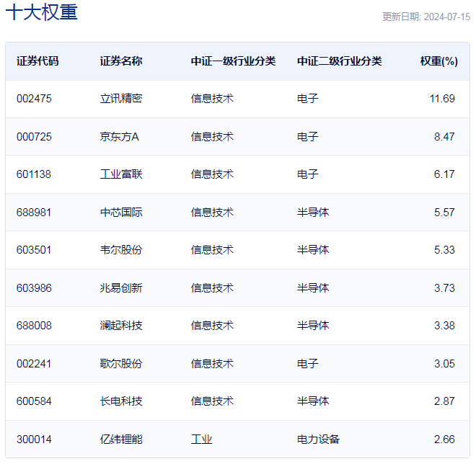Select the update date 2024-07-15 text

click(x=447, y=17)
